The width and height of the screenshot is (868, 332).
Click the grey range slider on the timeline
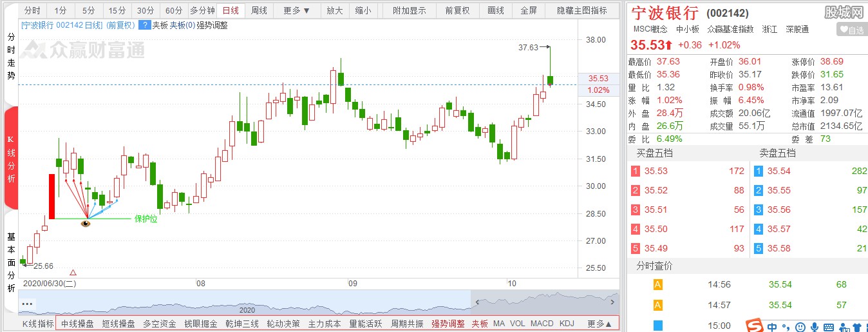pyautogui.click(x=546, y=302)
